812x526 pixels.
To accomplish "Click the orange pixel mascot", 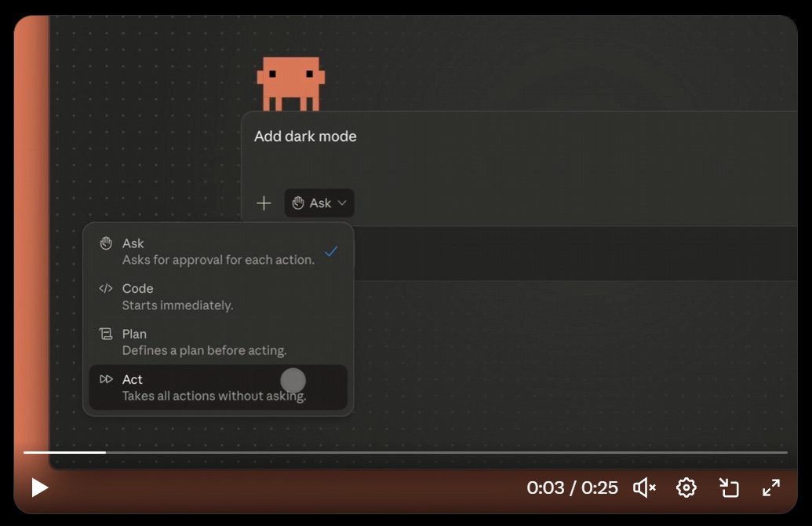I will [290, 82].
